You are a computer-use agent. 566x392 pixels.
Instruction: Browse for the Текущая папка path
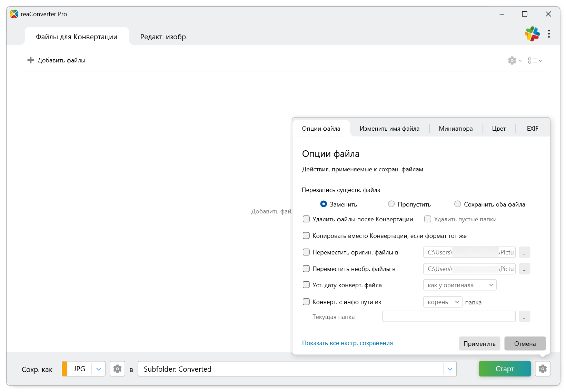tap(524, 316)
